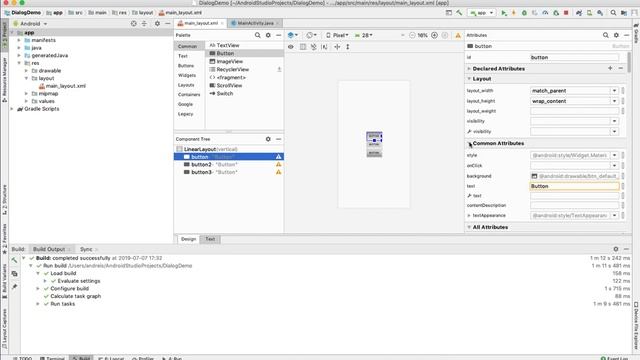The height and width of the screenshot is (360, 640).
Task: Open the Android project view dropdown
Action: pyautogui.click(x=31, y=24)
